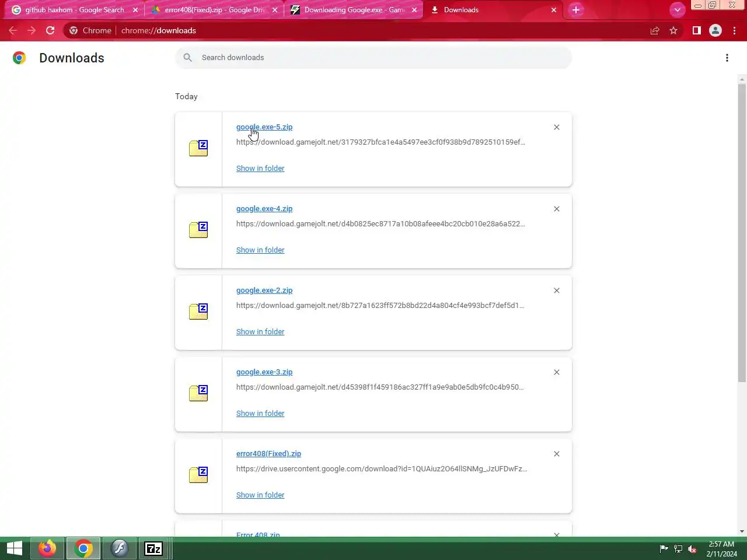Remove google.exe-3.zip from the downloads list
This screenshot has height=560, width=747.
557,372
